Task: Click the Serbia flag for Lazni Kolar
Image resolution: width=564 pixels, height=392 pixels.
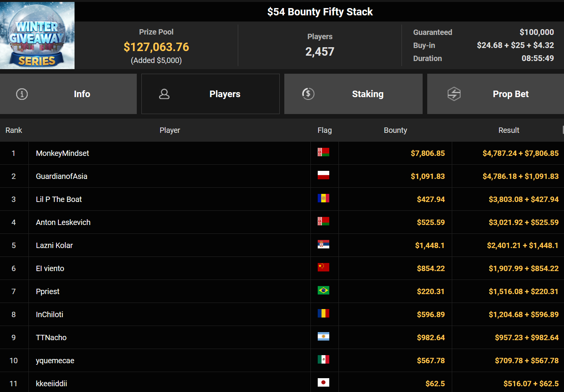Action: tap(323, 245)
